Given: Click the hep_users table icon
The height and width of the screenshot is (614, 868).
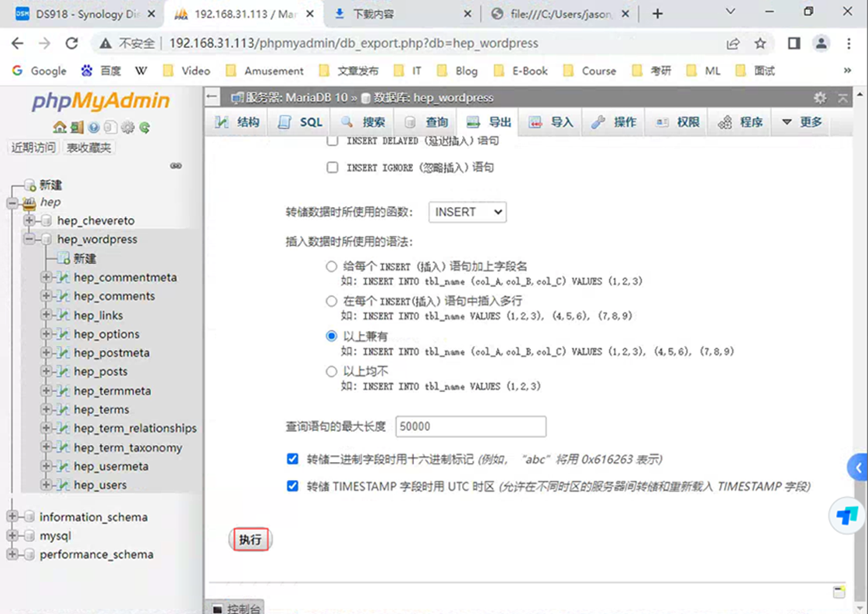Looking at the screenshot, I should (x=64, y=485).
